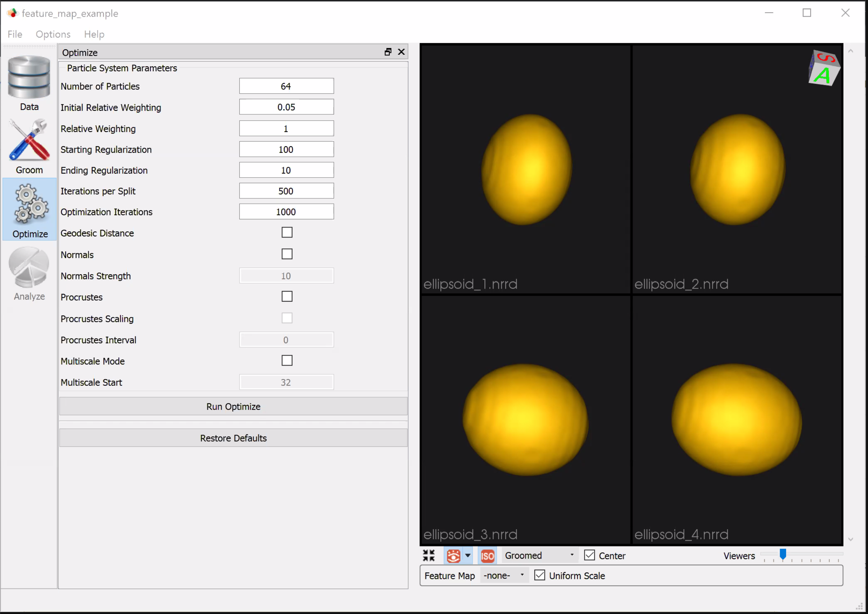Enable the Geodesic Distance option
Screen dimensions: 868x614
(286, 232)
